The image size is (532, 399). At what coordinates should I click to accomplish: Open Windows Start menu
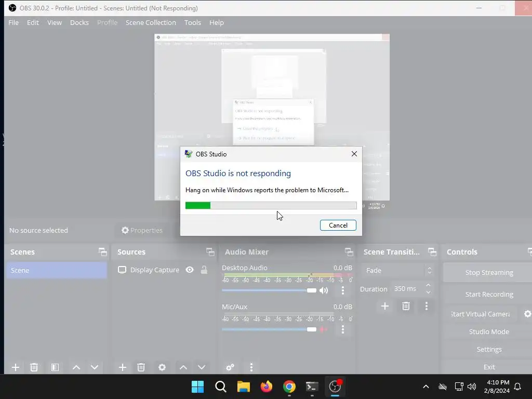[x=197, y=387]
